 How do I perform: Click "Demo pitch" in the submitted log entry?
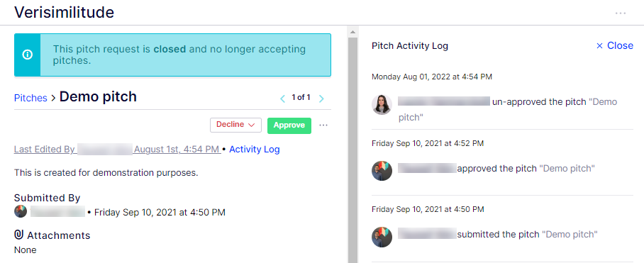pyautogui.click(x=570, y=234)
